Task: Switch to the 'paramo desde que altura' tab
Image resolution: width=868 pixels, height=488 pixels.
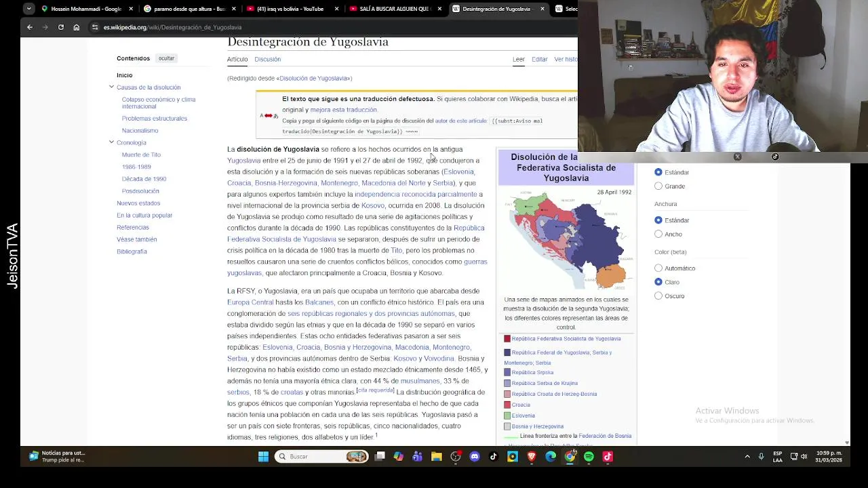Action: (x=189, y=9)
